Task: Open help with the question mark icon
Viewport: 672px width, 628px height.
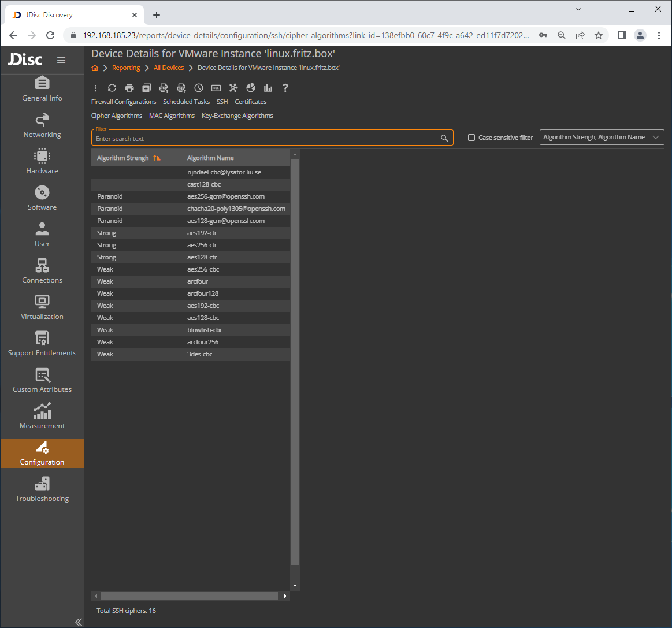Action: tap(285, 88)
